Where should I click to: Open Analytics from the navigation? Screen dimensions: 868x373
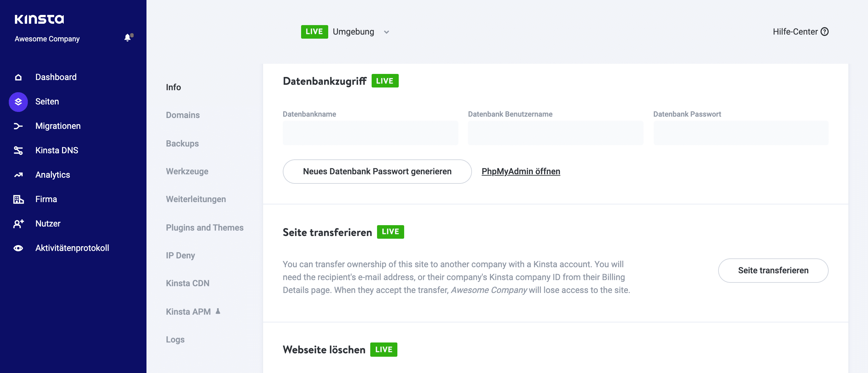point(53,175)
